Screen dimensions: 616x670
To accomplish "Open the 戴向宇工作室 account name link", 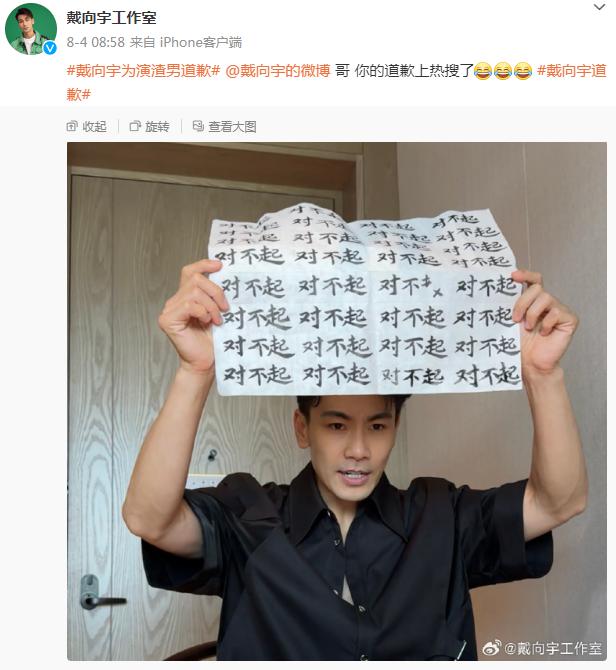I will pyautogui.click(x=111, y=18).
